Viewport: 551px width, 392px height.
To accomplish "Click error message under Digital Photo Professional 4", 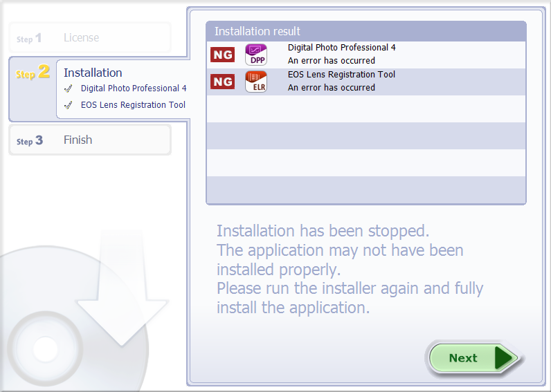I will pos(332,61).
